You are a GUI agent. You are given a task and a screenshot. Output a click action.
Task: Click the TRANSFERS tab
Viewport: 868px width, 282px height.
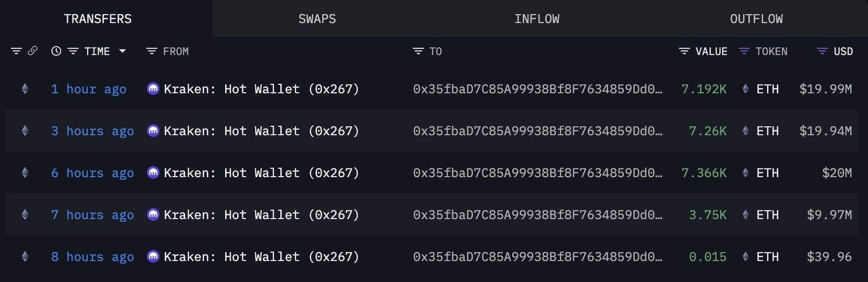point(98,19)
